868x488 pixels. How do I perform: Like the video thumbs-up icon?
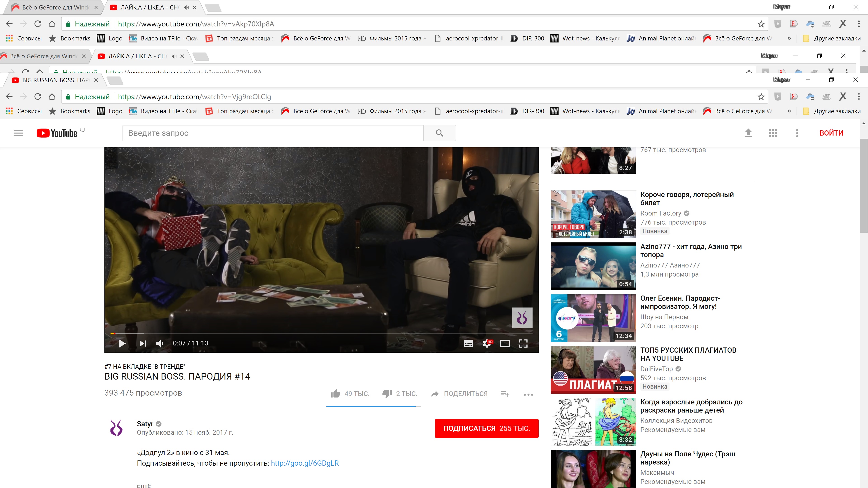tap(336, 393)
